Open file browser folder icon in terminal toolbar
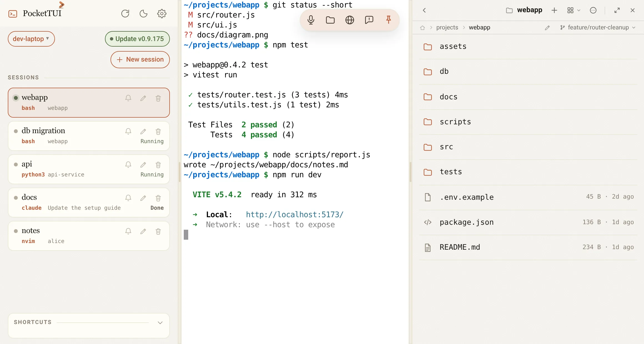This screenshot has width=644, height=344. tap(330, 20)
